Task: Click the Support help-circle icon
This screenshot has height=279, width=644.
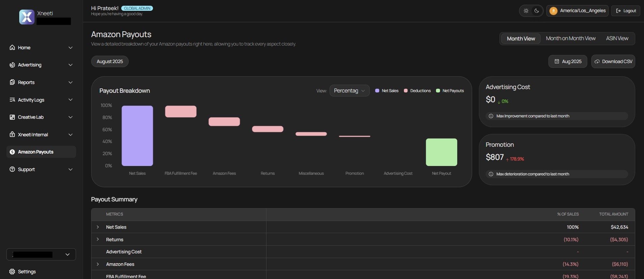Action: tap(12, 169)
